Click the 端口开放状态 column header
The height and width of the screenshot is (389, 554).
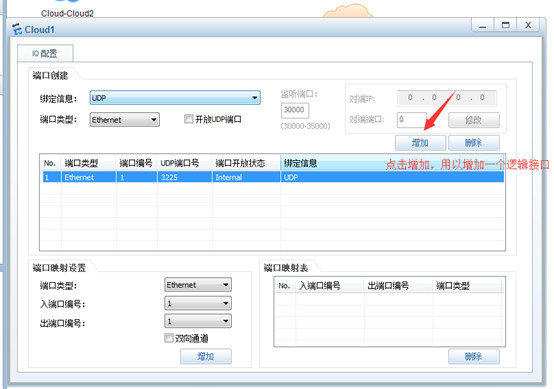pos(246,163)
